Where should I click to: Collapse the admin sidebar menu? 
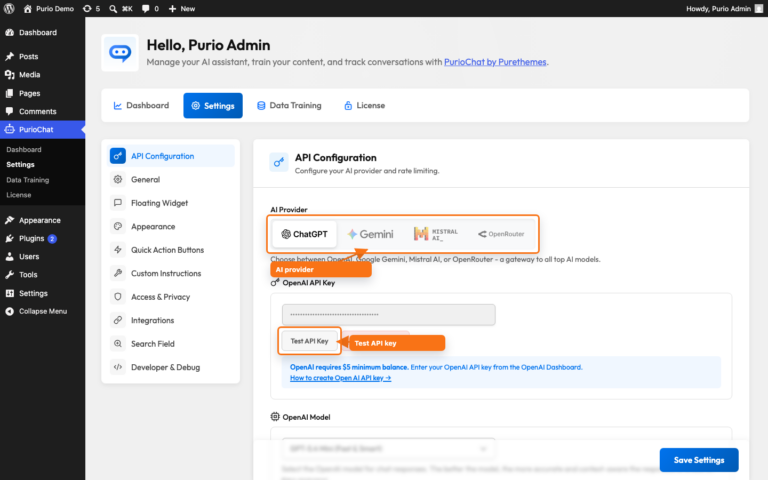42,311
